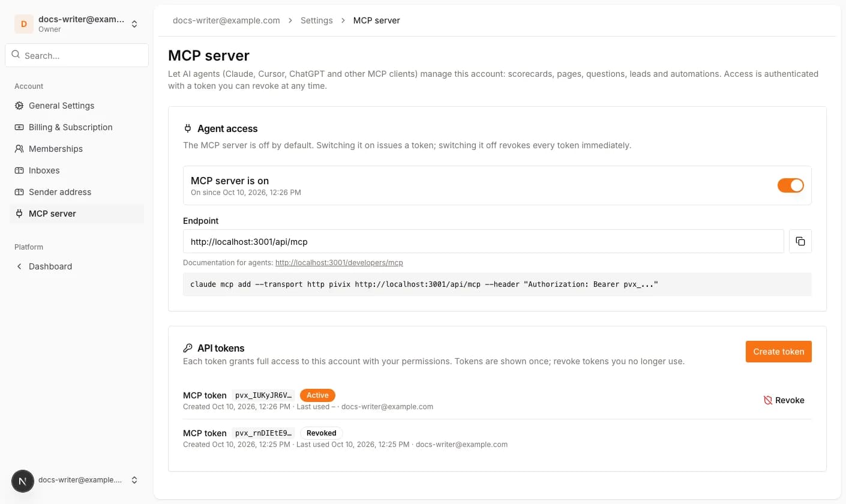Image resolution: width=846 pixels, height=504 pixels.
Task: Click the Dashboard back arrow icon
Action: (19, 266)
